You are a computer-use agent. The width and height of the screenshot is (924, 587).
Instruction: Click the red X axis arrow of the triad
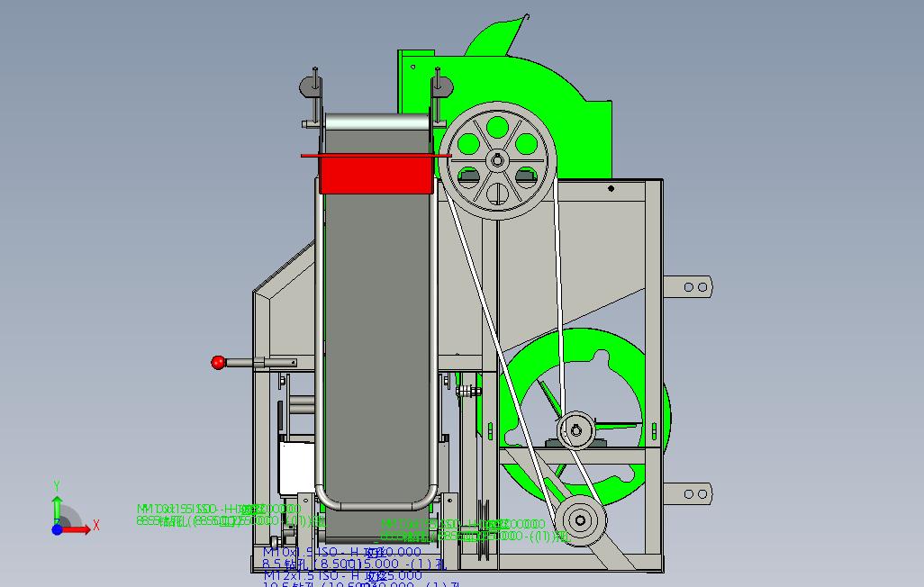click(77, 529)
